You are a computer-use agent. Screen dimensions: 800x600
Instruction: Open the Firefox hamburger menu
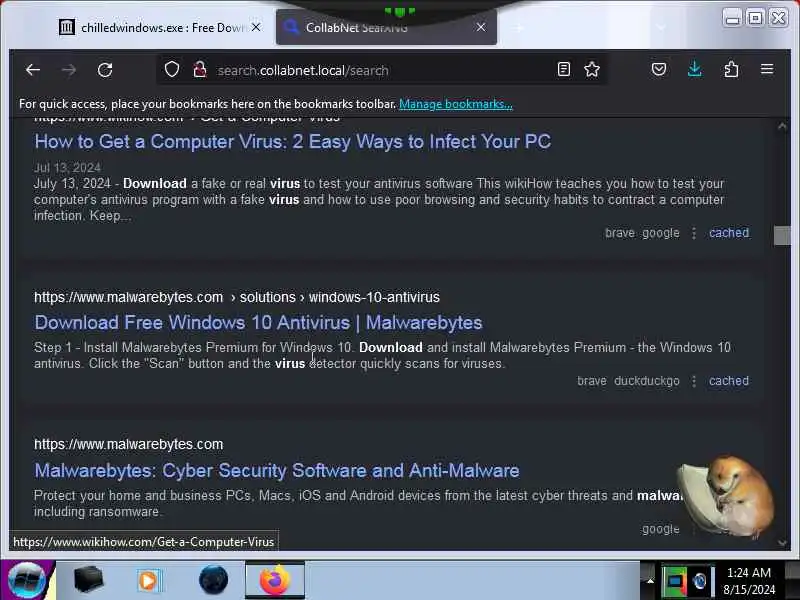point(767,69)
